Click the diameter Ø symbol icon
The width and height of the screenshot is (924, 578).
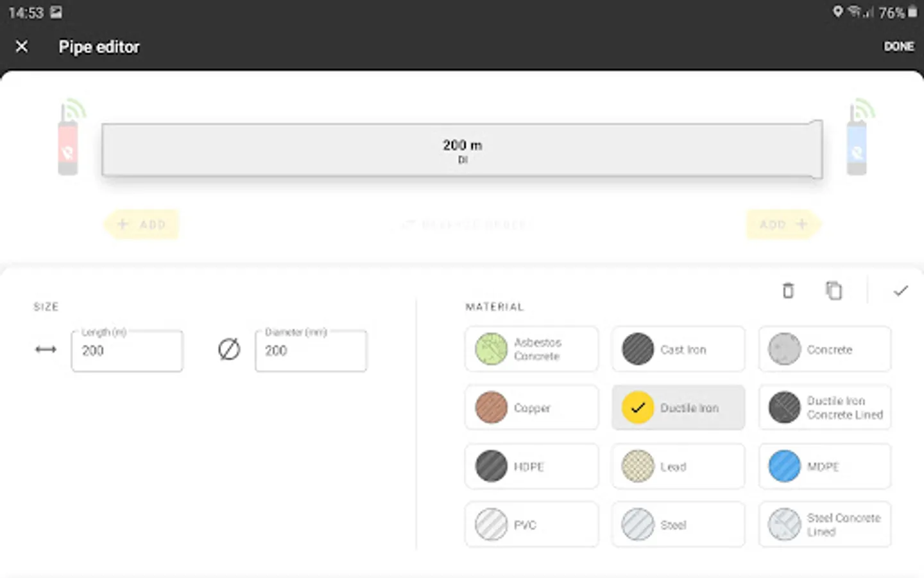tap(229, 349)
